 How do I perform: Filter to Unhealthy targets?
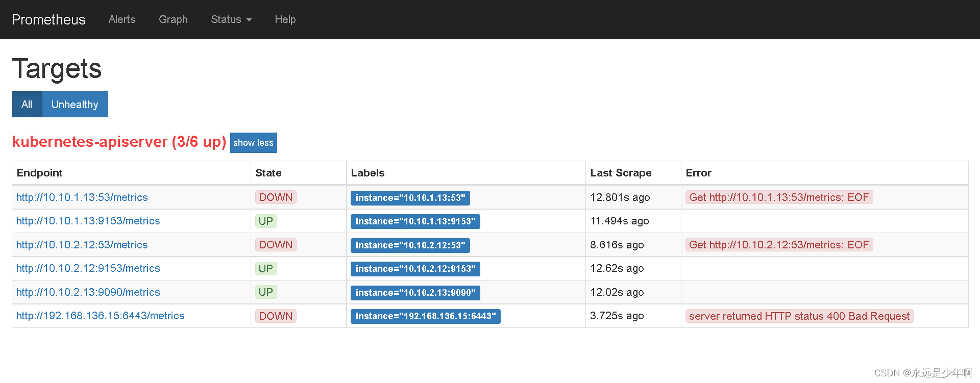[75, 105]
